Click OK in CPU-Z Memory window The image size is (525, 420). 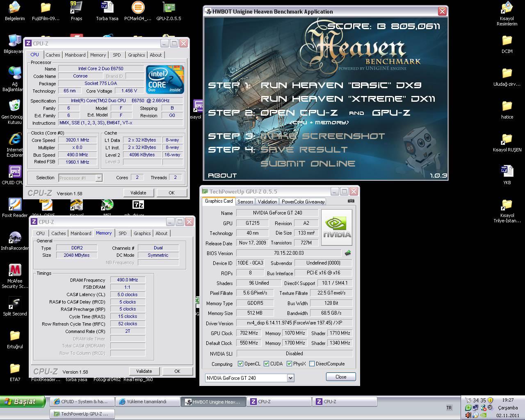(x=177, y=371)
